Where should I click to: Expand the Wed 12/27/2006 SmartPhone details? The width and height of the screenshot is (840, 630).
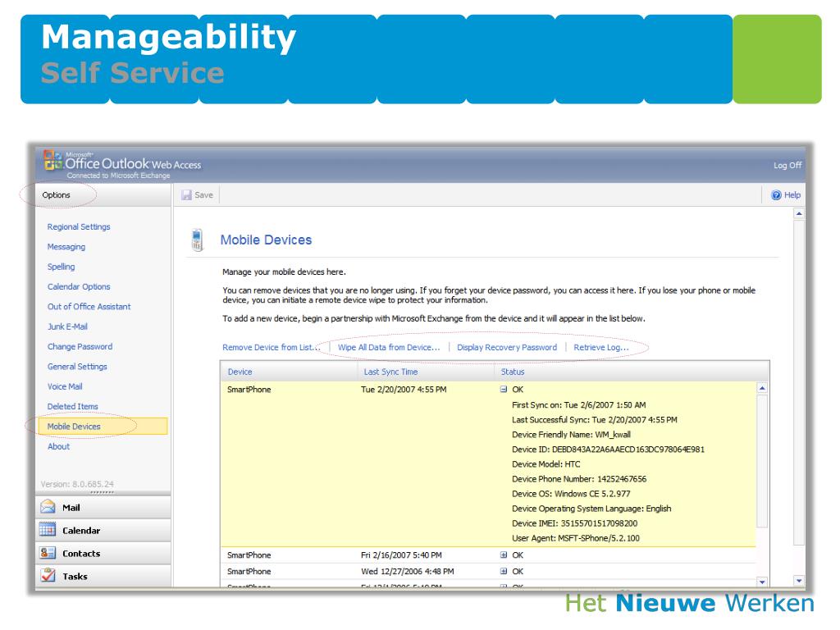[x=504, y=571]
